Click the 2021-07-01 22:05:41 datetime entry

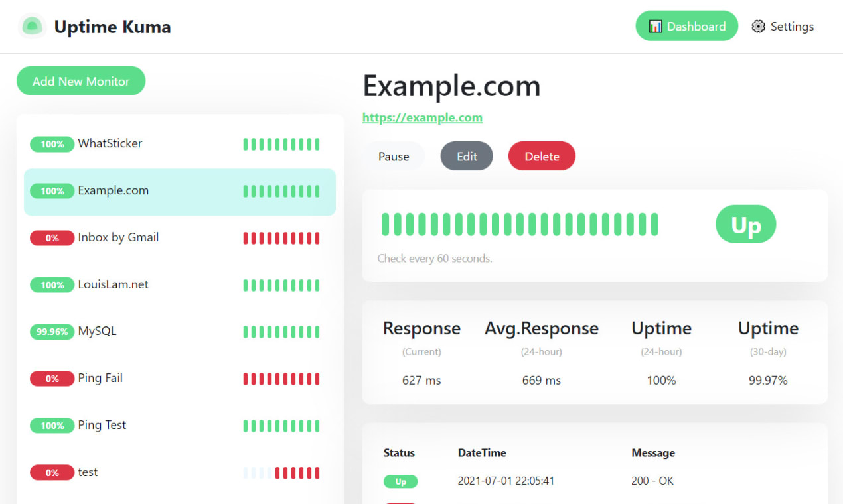(506, 481)
